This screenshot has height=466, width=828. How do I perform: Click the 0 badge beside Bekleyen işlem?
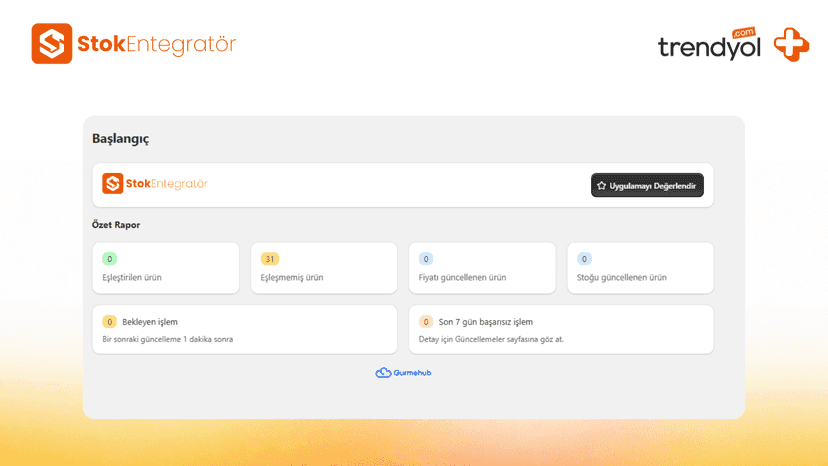click(x=109, y=322)
